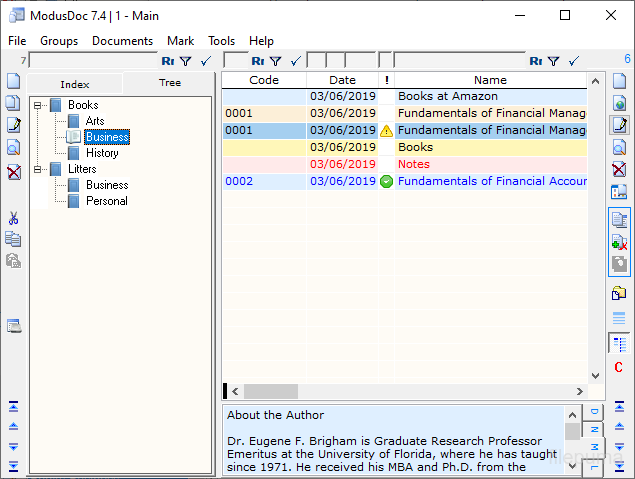635x479 pixels.
Task: Sort by the Date column header
Action: [342, 80]
